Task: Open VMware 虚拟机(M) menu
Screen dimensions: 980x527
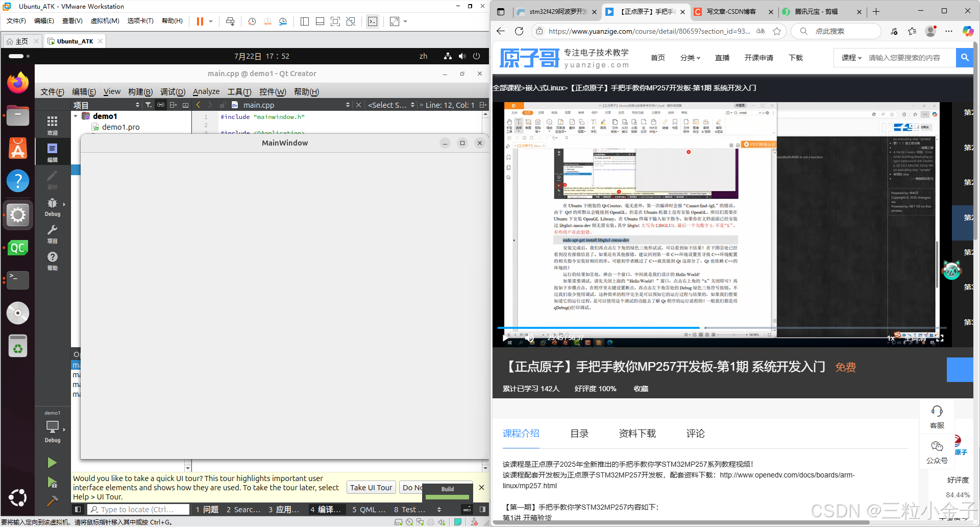Action: (x=105, y=21)
